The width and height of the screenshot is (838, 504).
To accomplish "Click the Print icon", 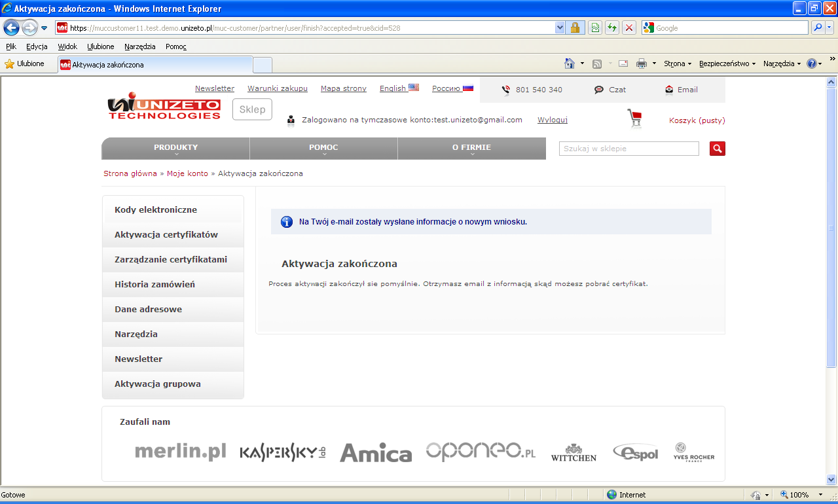I will [x=642, y=63].
